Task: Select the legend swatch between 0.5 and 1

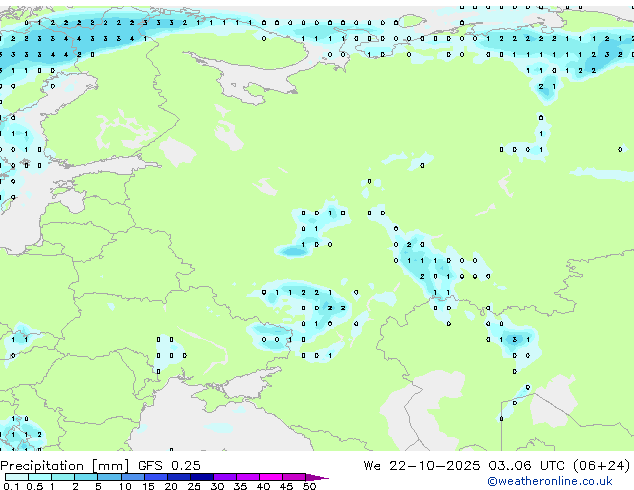Action: point(40,477)
